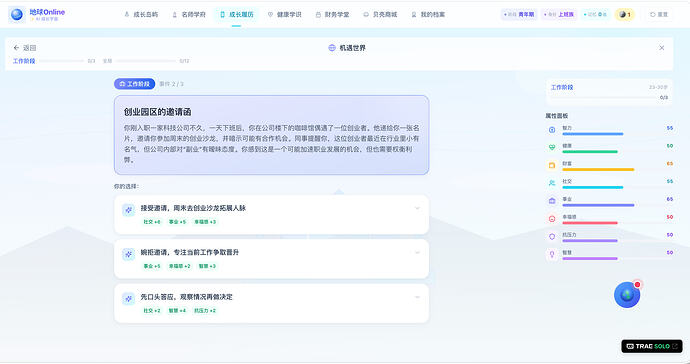The width and height of the screenshot is (690, 364).
Task: Select the 成长履历 tab
Action: (x=236, y=15)
